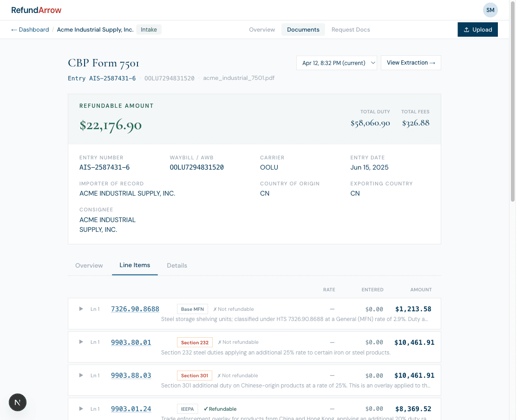Click the IEEPA badge on line 9903.01.24
This screenshot has width=516, height=420.
(x=187, y=409)
